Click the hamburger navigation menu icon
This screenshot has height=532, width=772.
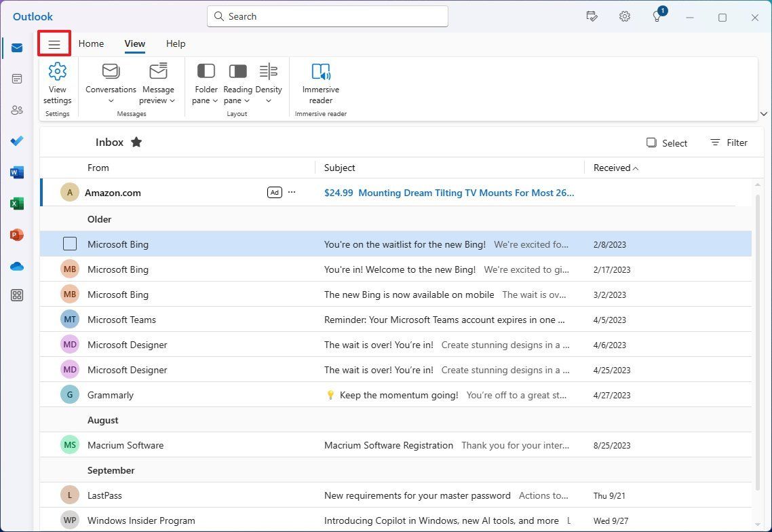tap(54, 44)
